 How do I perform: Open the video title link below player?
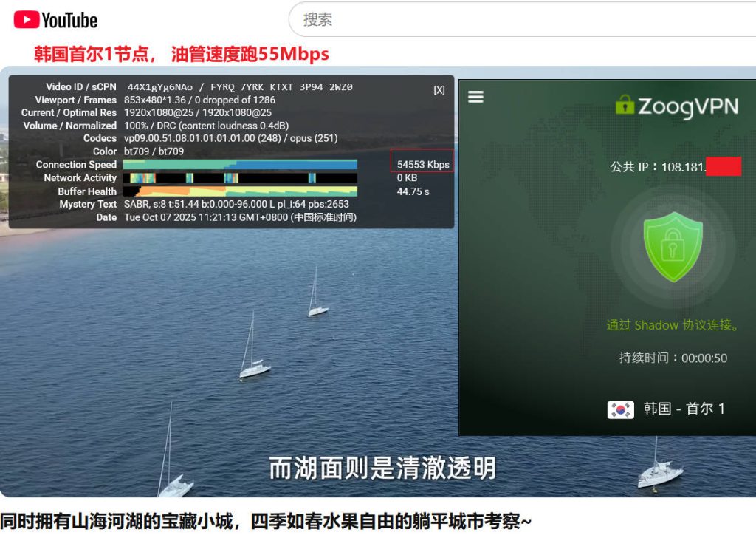(x=266, y=520)
